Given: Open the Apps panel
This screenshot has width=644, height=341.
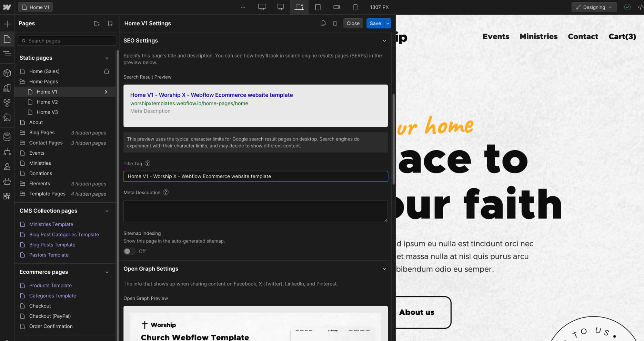Looking at the screenshot, I should [7, 196].
